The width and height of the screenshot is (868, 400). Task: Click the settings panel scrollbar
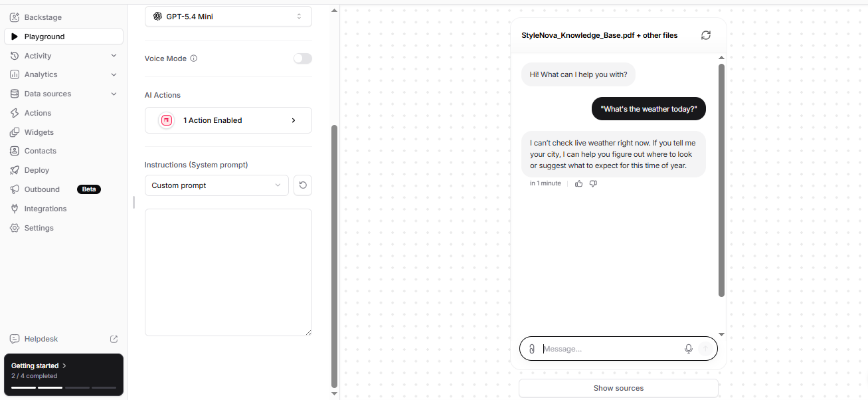[x=334, y=256]
